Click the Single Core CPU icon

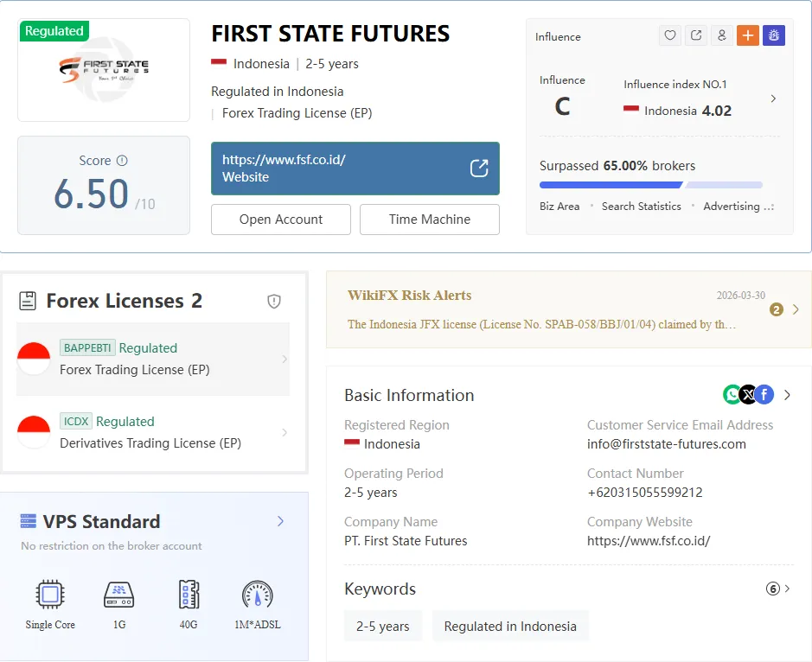point(50,595)
